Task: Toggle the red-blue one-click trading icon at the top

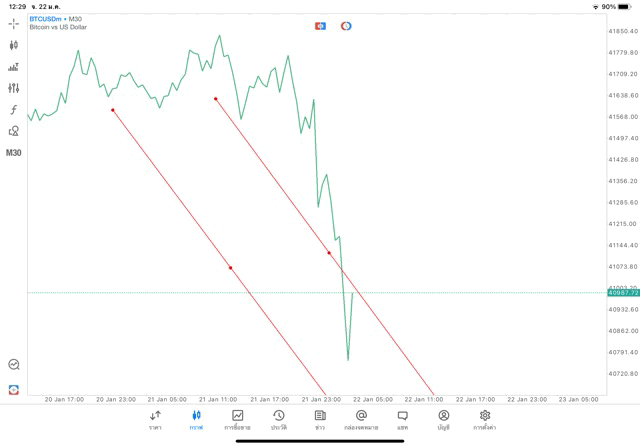Action: click(x=320, y=25)
